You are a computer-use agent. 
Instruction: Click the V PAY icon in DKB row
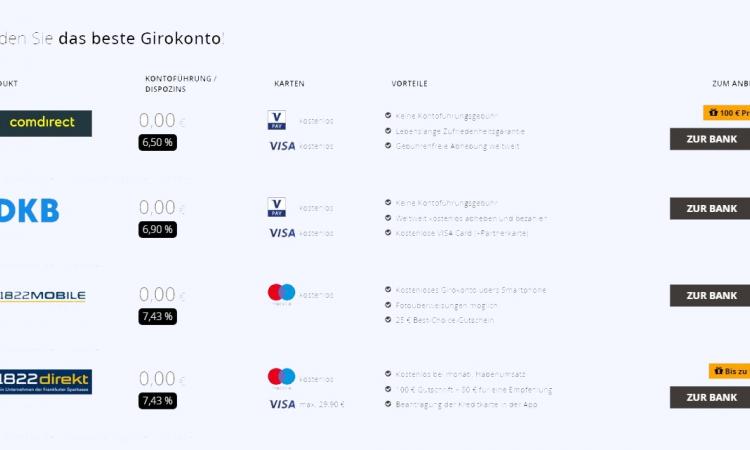tap(276, 207)
